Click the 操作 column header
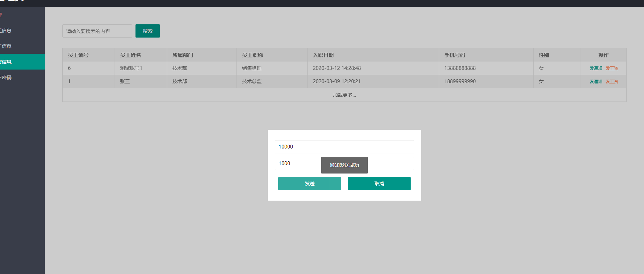 (604, 55)
